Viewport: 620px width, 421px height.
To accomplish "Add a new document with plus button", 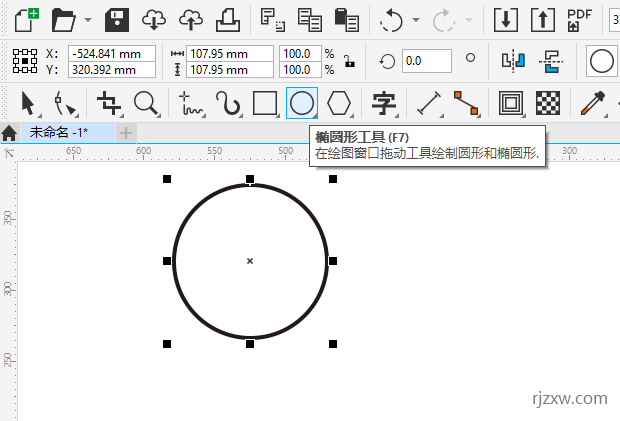I will 126,132.
